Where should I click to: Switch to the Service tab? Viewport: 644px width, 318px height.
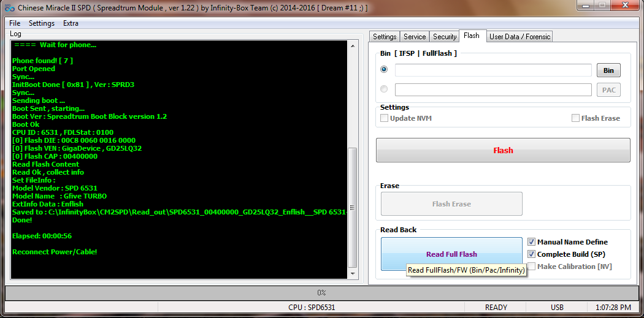415,37
